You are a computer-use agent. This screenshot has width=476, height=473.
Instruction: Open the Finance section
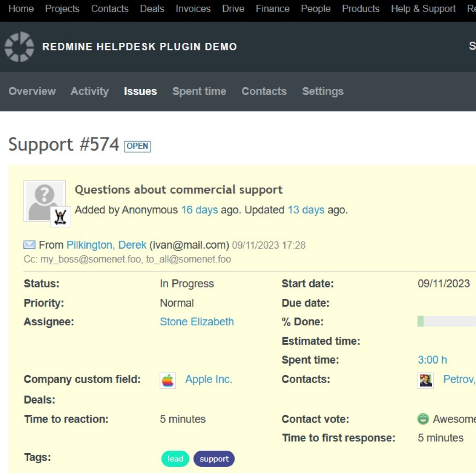[x=272, y=9]
